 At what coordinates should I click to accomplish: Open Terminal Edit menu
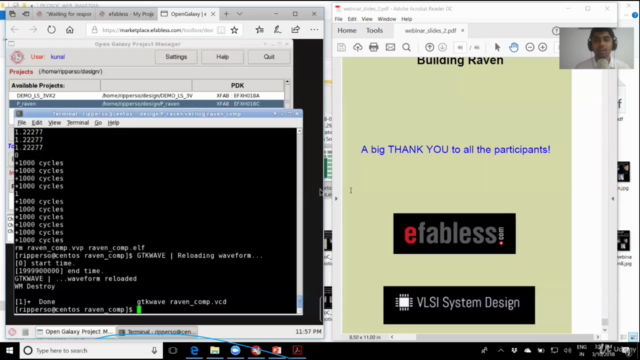[x=37, y=122]
